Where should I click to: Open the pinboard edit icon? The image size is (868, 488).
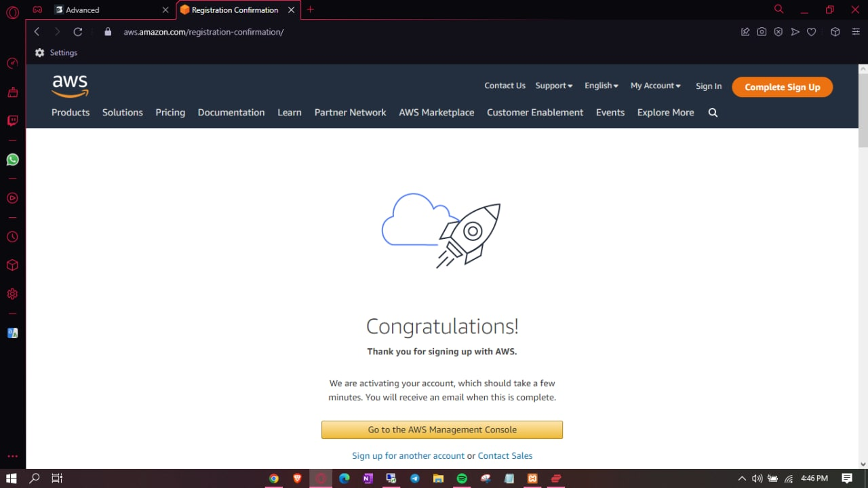pos(745,32)
